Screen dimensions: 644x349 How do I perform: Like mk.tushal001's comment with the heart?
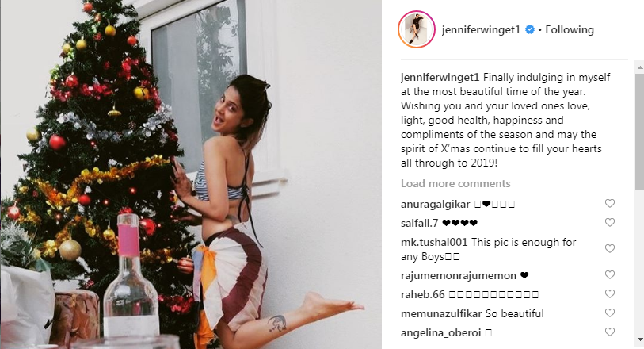point(610,249)
